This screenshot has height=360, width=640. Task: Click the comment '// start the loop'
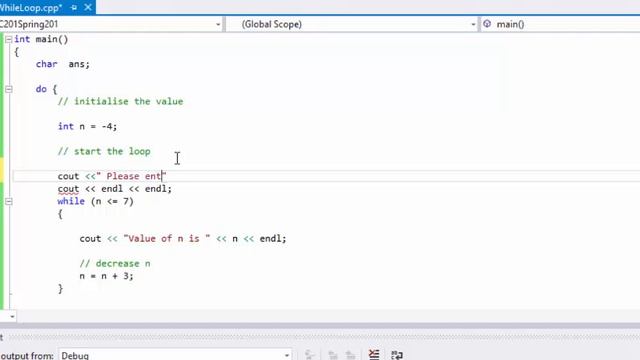coord(104,151)
